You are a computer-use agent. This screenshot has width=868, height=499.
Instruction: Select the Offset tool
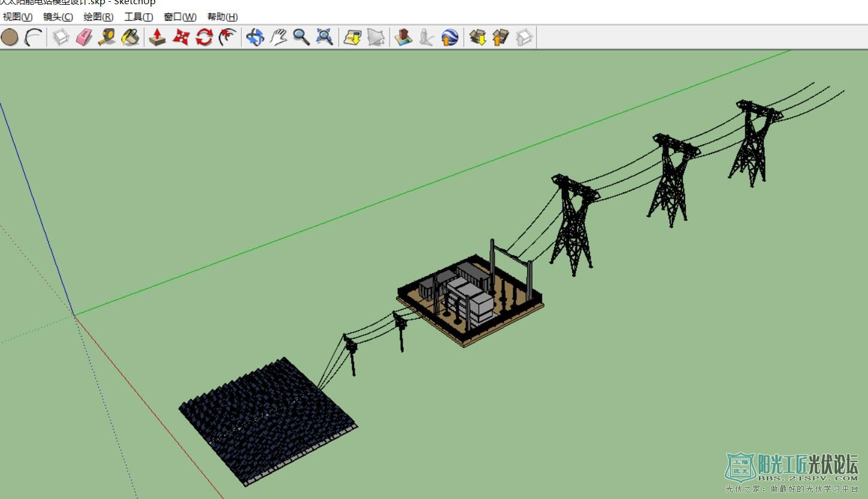pyautogui.click(x=227, y=37)
